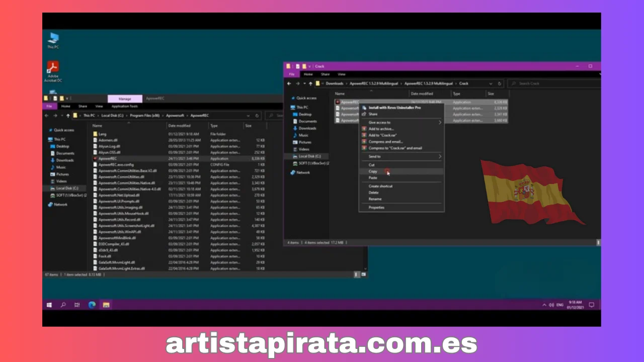
Task: Click Downloads breadcrumb in Crack window
Action: [x=334, y=83]
